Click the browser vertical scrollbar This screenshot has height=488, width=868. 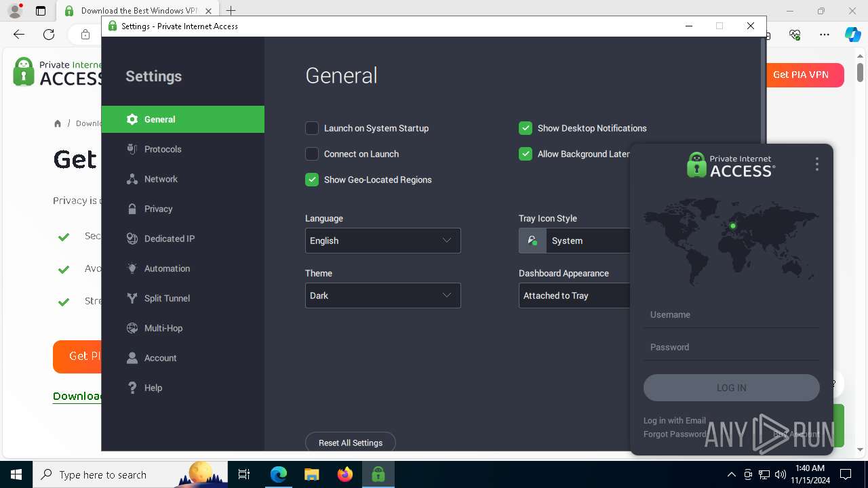(860, 72)
